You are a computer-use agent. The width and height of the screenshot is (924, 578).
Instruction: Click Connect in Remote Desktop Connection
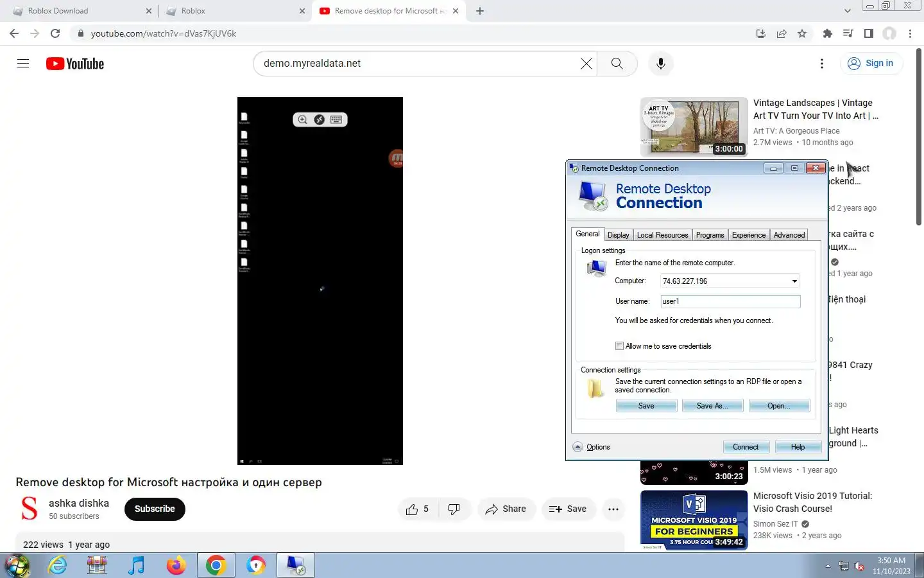(746, 447)
